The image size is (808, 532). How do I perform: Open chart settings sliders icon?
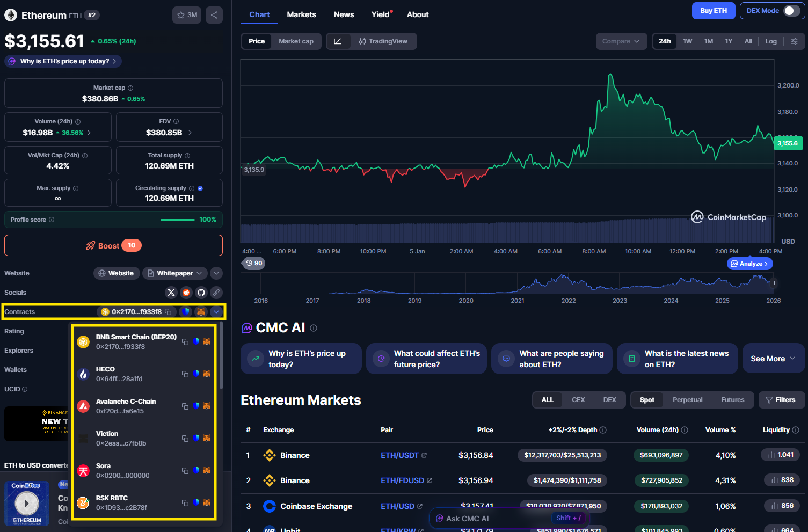tap(794, 41)
